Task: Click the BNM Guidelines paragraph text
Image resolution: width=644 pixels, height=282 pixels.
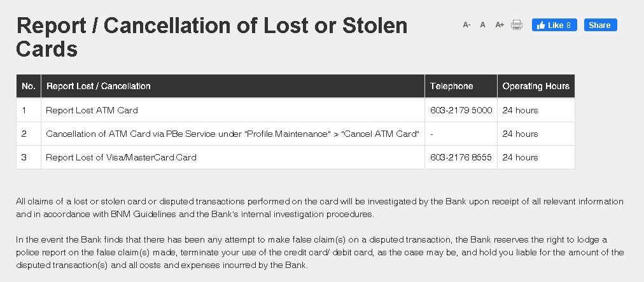Action: pyautogui.click(x=319, y=208)
